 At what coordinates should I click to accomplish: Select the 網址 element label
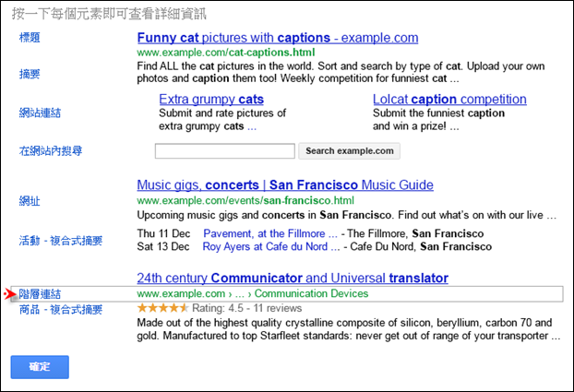30,200
